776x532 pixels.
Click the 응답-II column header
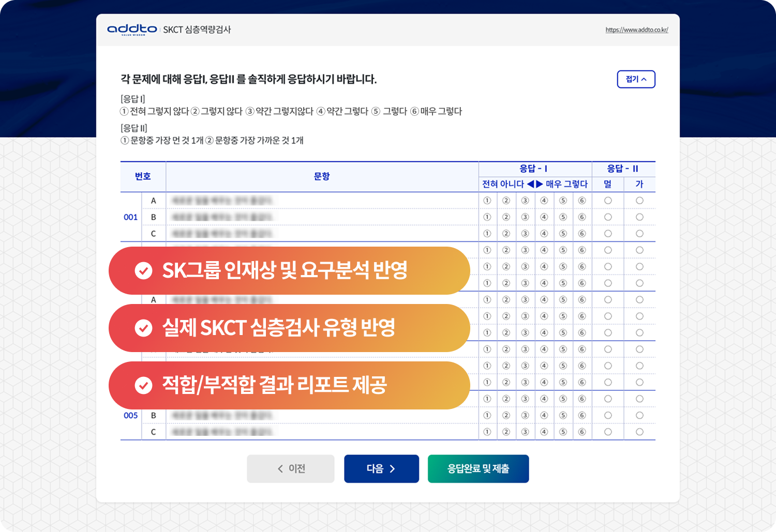pyautogui.click(x=623, y=168)
